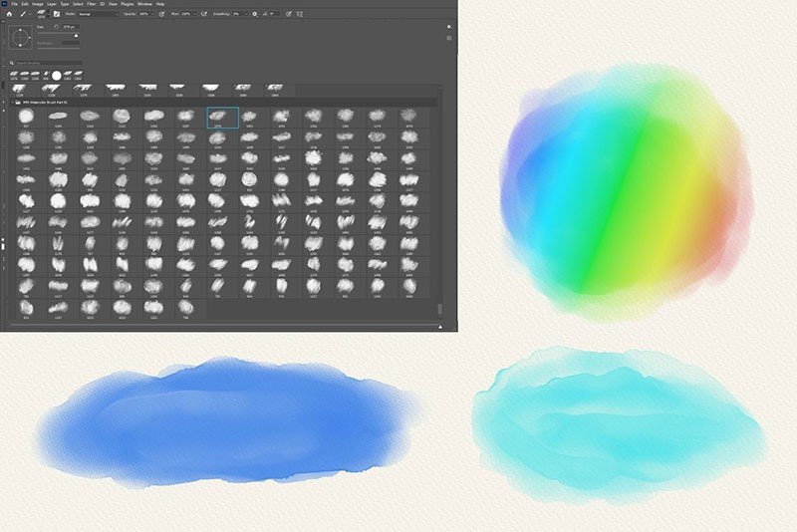The height and width of the screenshot is (532, 797).
Task: Expand the Opacity slider dropdown arrow
Action: [x=152, y=14]
